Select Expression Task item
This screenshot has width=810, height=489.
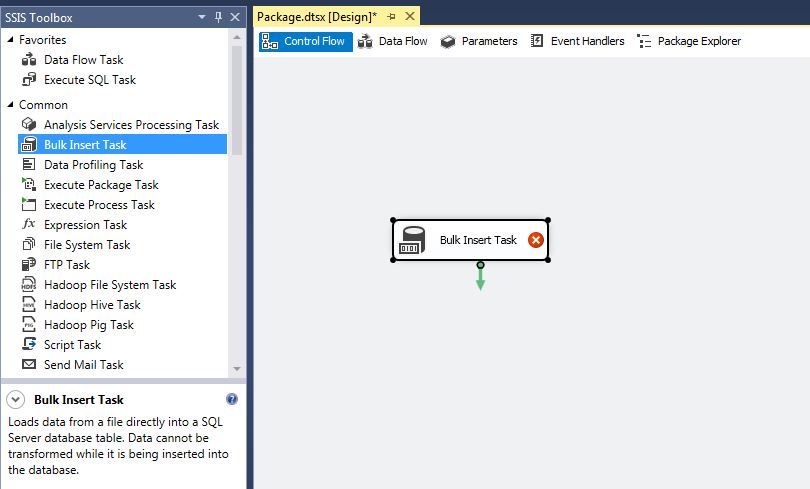(86, 225)
